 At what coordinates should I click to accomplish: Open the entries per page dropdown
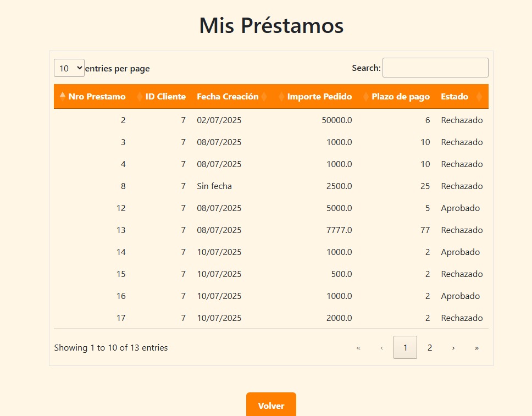69,68
